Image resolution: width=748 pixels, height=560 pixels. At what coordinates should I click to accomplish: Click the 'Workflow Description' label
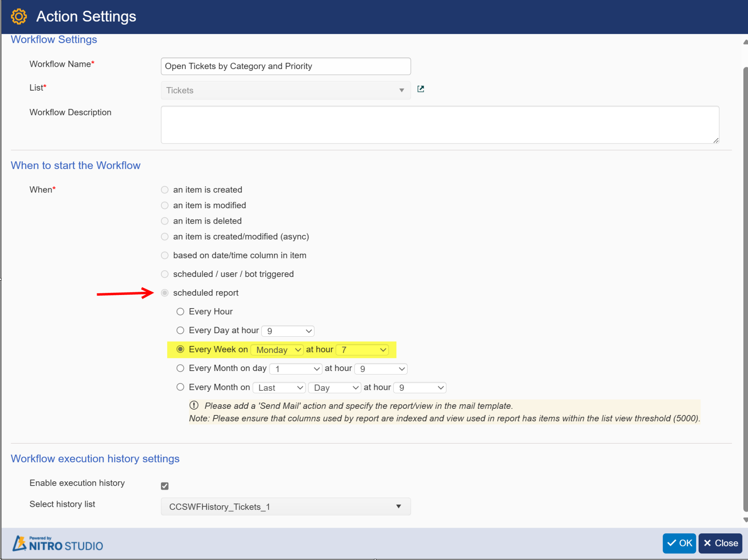click(x=70, y=112)
